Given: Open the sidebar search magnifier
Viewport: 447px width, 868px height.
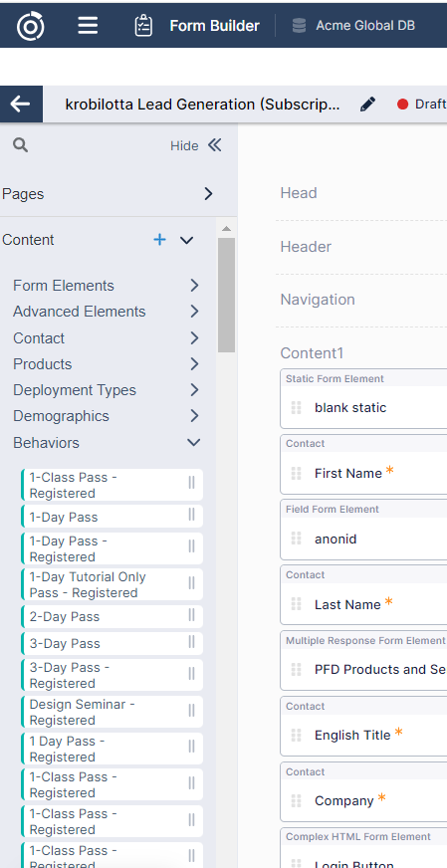Looking at the screenshot, I should (21, 145).
